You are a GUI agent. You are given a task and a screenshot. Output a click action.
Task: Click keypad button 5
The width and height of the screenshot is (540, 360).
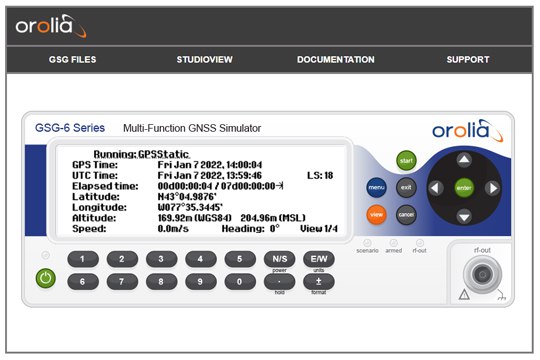(x=240, y=259)
